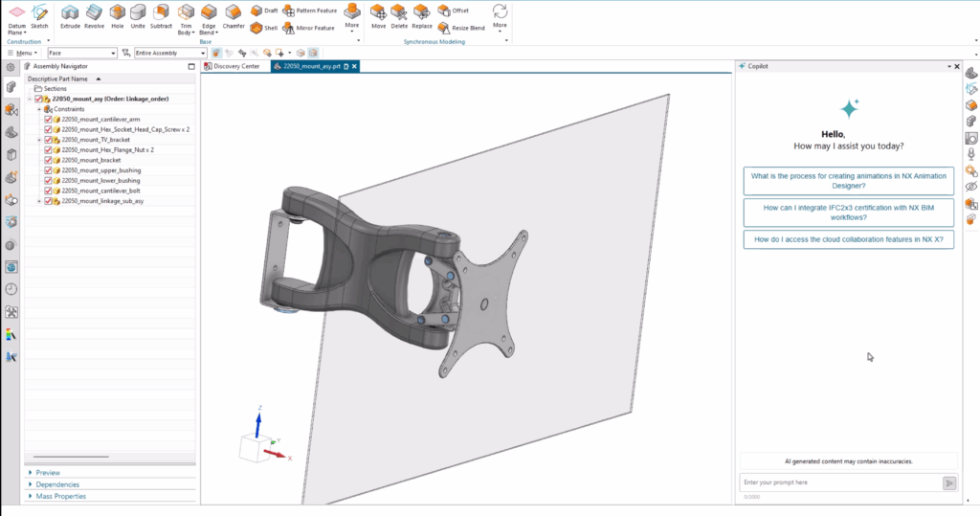Screen dimensions: 980x516
Task: Select the Chamfer tool
Action: point(234,16)
